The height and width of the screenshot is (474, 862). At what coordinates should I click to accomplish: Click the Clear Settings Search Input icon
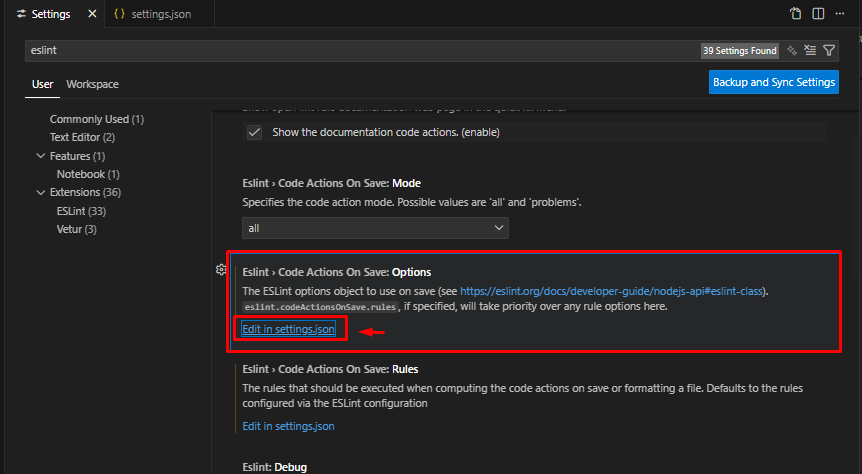point(810,49)
